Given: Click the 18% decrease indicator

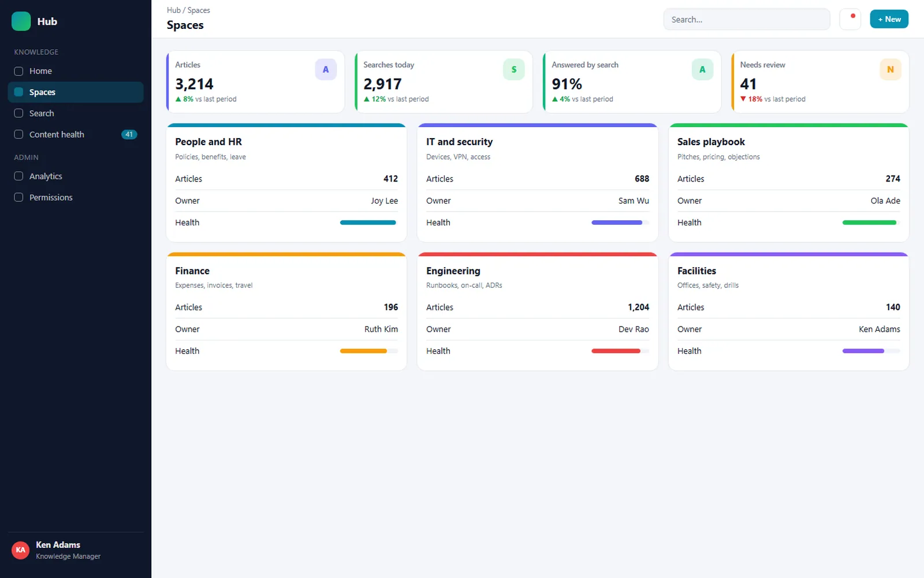Looking at the screenshot, I should [751, 99].
